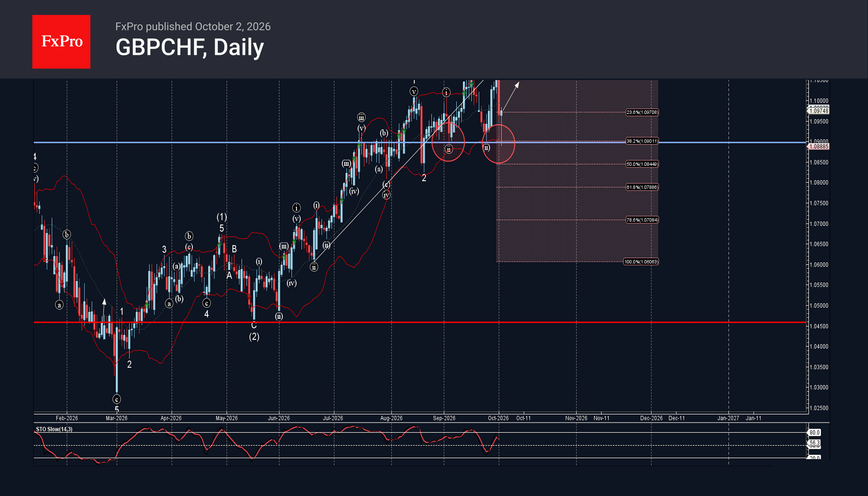Viewport: 868px width, 496px height.
Task: Select the (1) Elliott wave label
Action: [x=222, y=217]
